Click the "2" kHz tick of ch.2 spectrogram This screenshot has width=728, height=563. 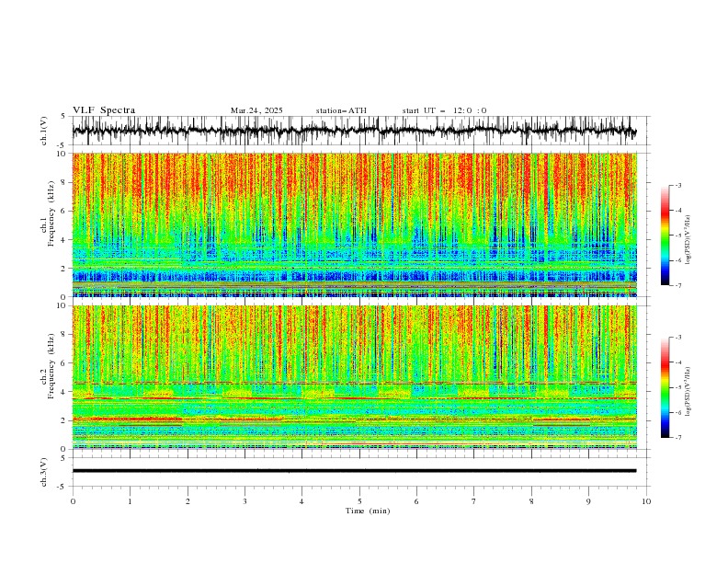63,420
